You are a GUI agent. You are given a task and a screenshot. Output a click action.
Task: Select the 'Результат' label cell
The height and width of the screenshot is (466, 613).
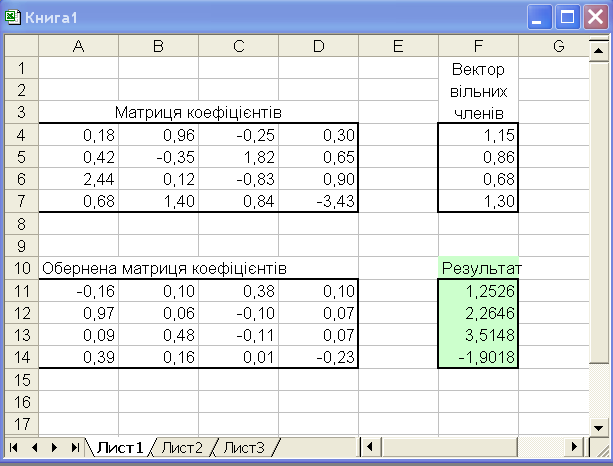click(479, 268)
